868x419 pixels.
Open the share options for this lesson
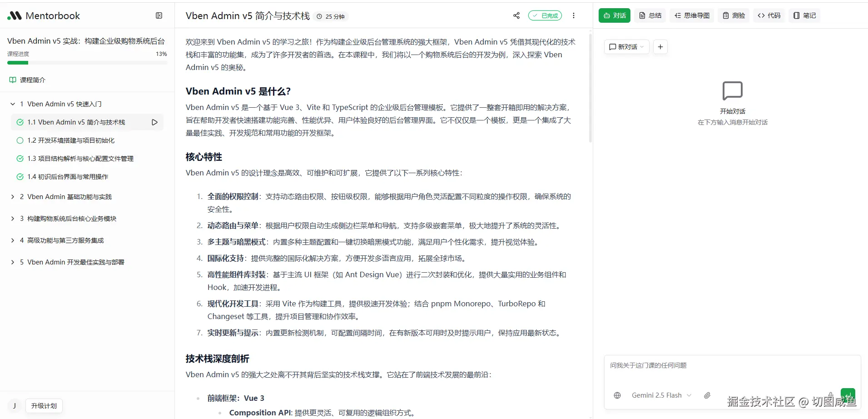pos(516,15)
